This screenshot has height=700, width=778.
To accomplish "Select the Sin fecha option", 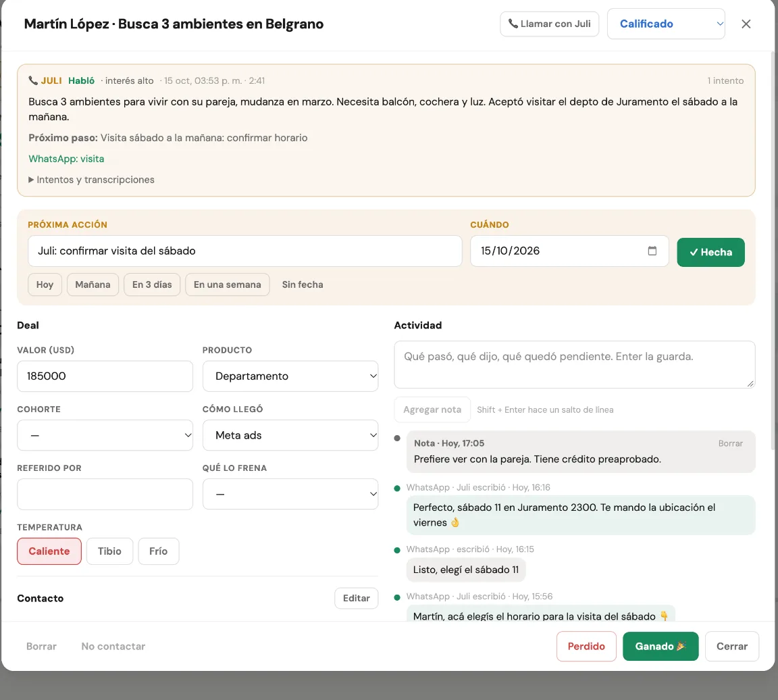I will 303,284.
